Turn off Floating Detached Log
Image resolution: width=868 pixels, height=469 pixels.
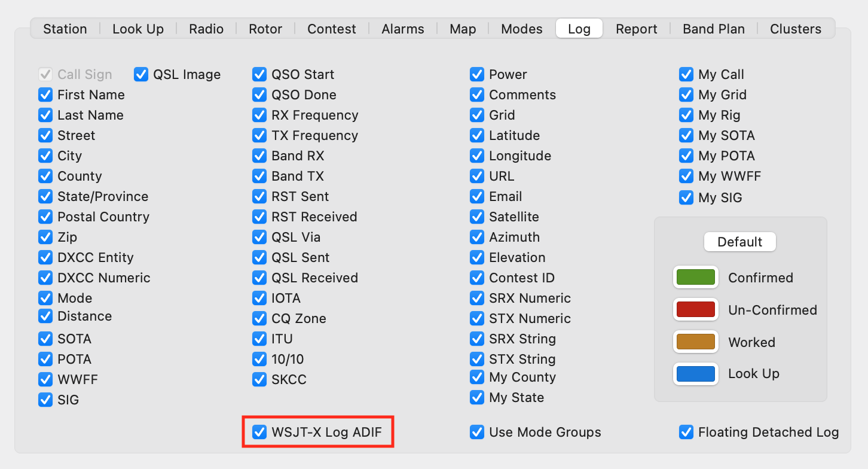tap(686, 431)
